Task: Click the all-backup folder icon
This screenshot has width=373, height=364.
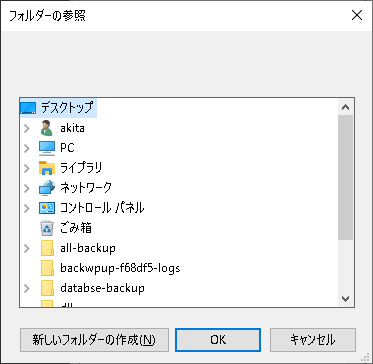Action: (x=47, y=248)
